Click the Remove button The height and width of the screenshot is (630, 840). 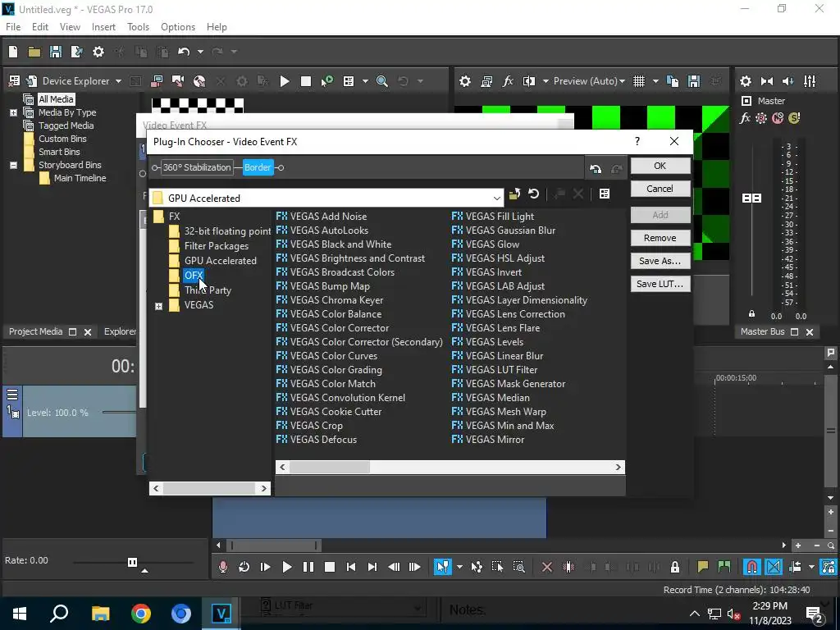coord(660,238)
